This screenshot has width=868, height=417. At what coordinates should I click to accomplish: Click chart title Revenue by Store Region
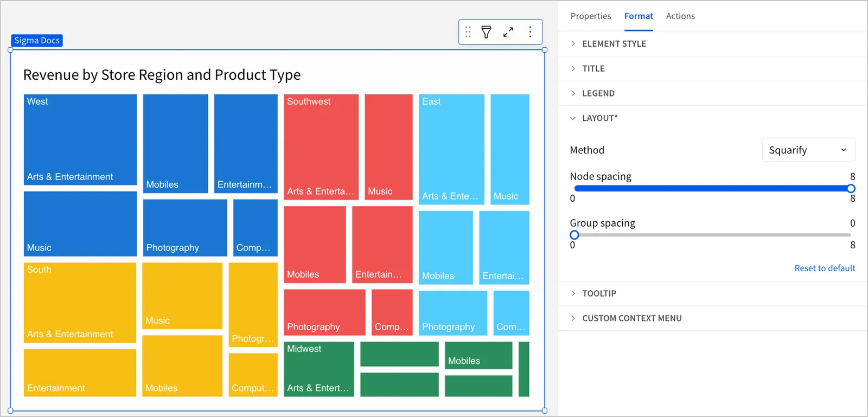coord(162,75)
